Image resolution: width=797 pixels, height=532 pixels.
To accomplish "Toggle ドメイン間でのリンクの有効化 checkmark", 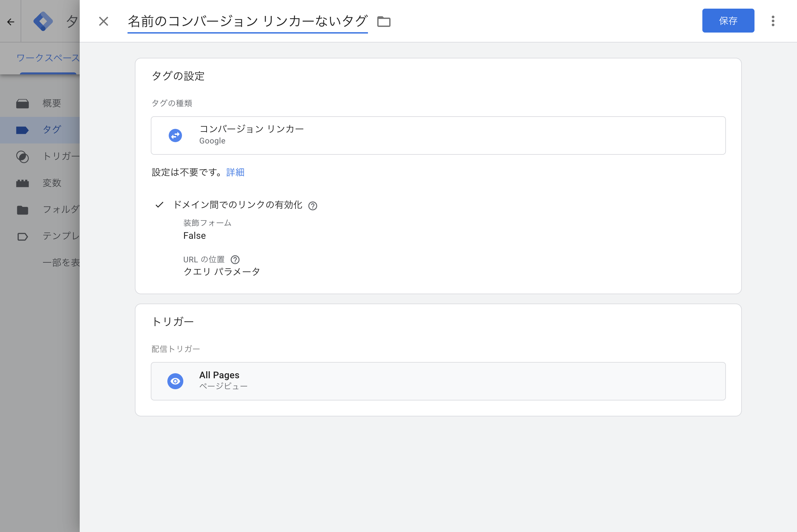I will (x=159, y=205).
